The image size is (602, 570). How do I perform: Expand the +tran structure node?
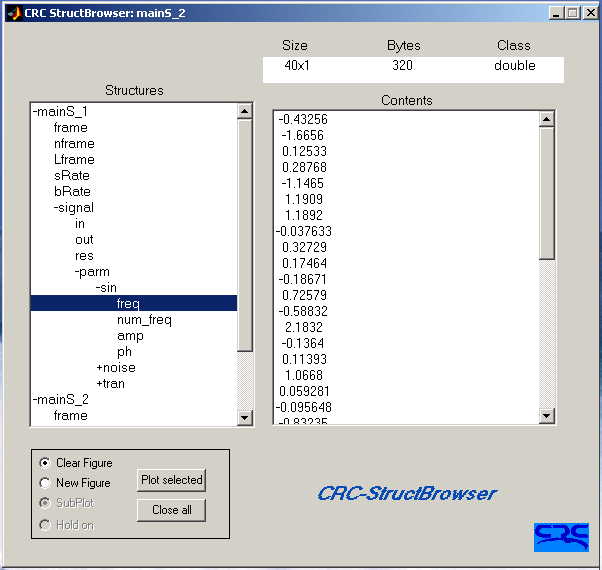click(111, 383)
